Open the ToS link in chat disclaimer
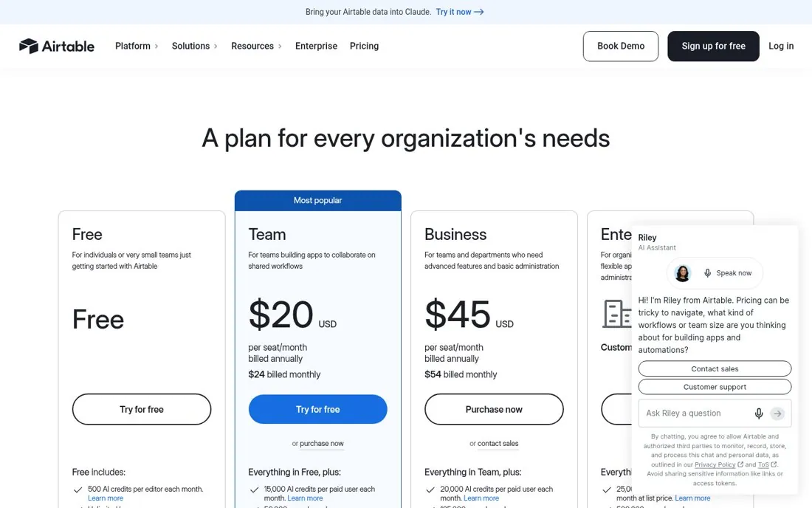The width and height of the screenshot is (812, 508). tap(763, 464)
